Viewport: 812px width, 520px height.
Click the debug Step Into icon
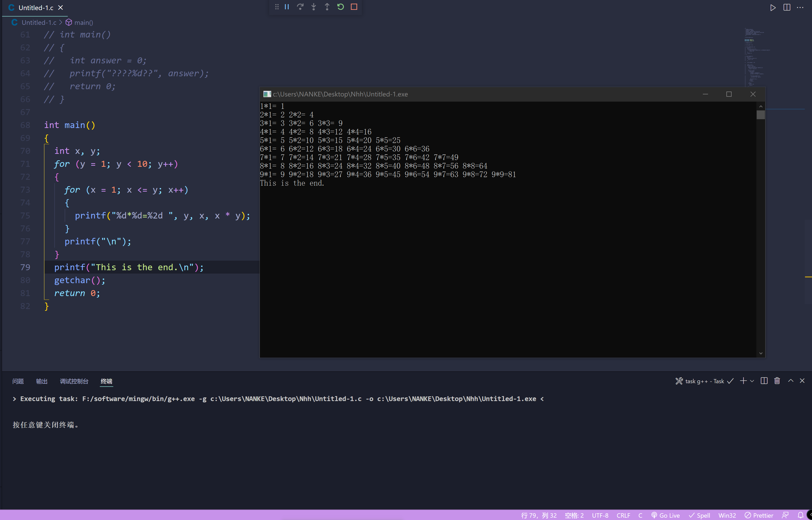314,7
